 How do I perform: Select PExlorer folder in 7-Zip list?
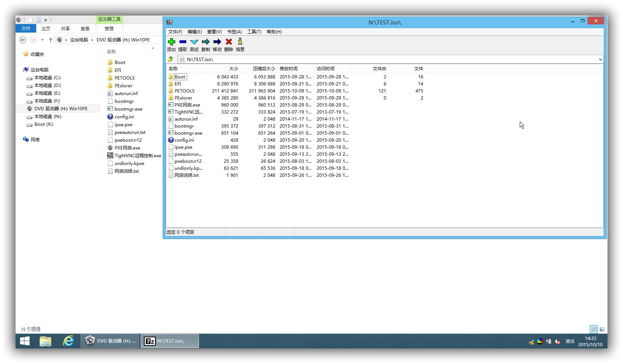point(183,98)
